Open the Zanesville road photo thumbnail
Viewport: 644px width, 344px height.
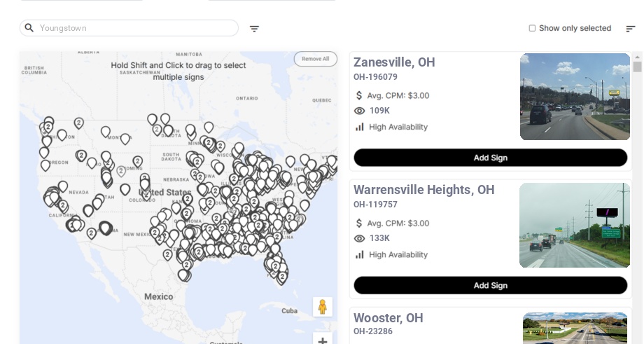coord(575,97)
